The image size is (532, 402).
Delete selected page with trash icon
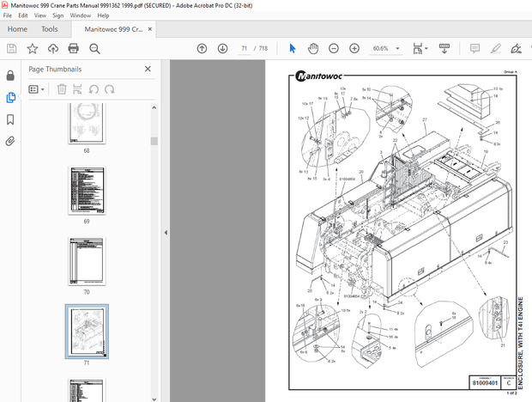[62, 89]
